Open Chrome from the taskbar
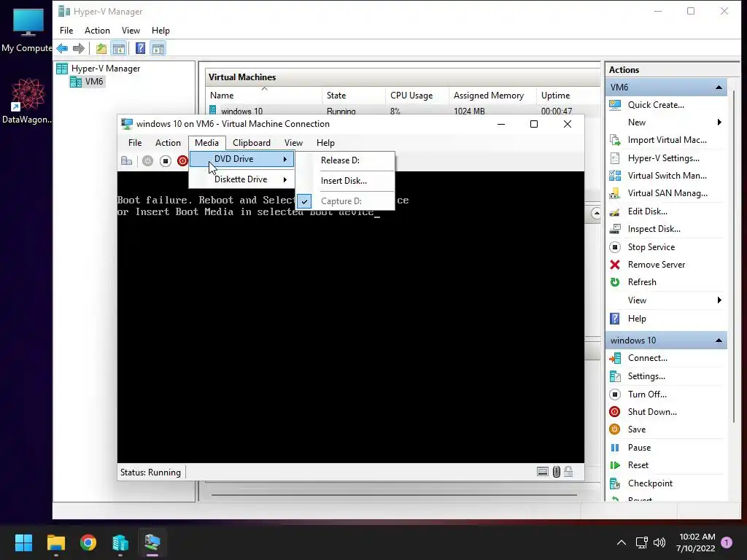 click(x=88, y=542)
